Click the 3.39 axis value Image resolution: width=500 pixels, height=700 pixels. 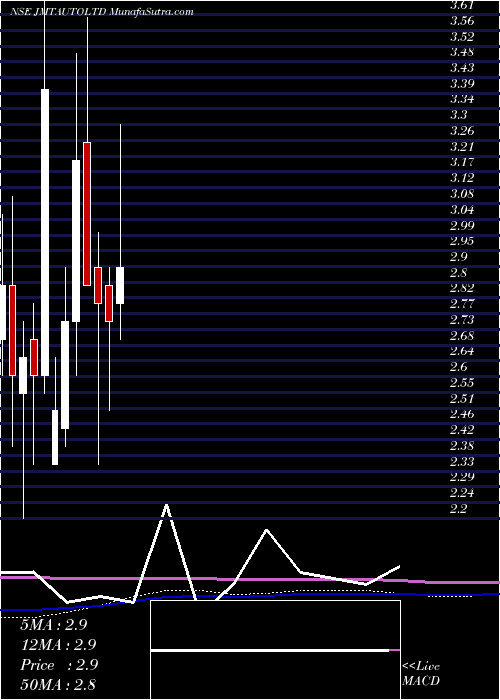[462, 83]
